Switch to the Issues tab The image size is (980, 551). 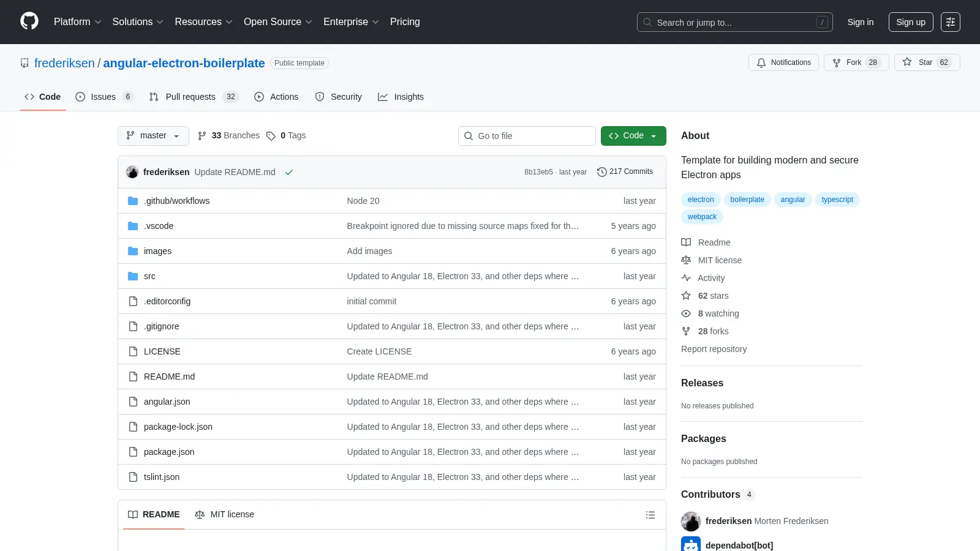[104, 97]
